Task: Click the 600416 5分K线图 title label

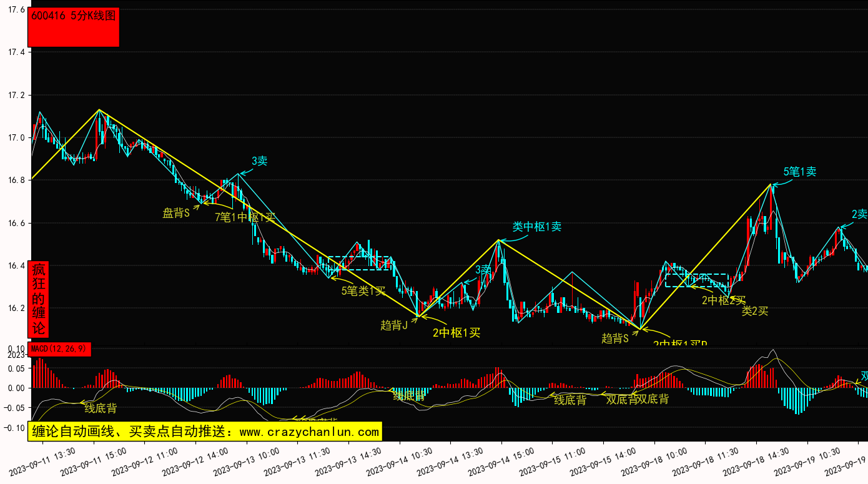Action: click(73, 17)
